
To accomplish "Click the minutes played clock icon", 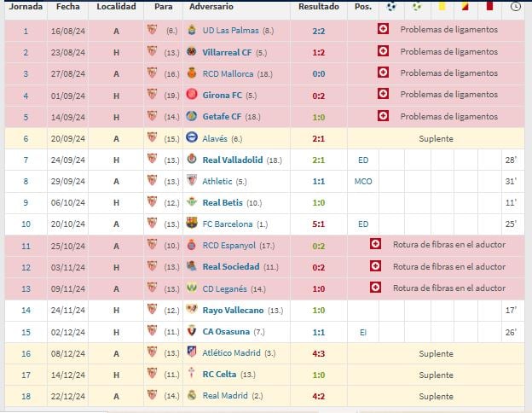I will 515,6.
